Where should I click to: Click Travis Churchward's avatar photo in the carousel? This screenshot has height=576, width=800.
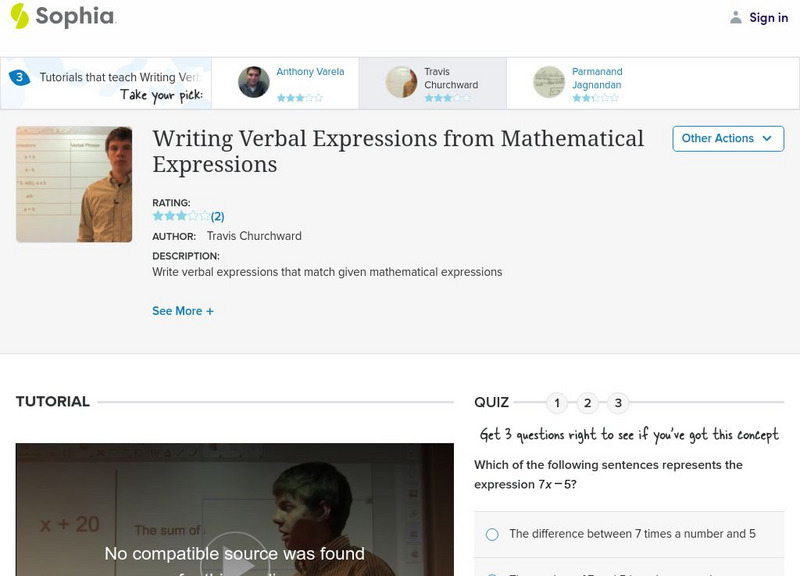coord(403,81)
